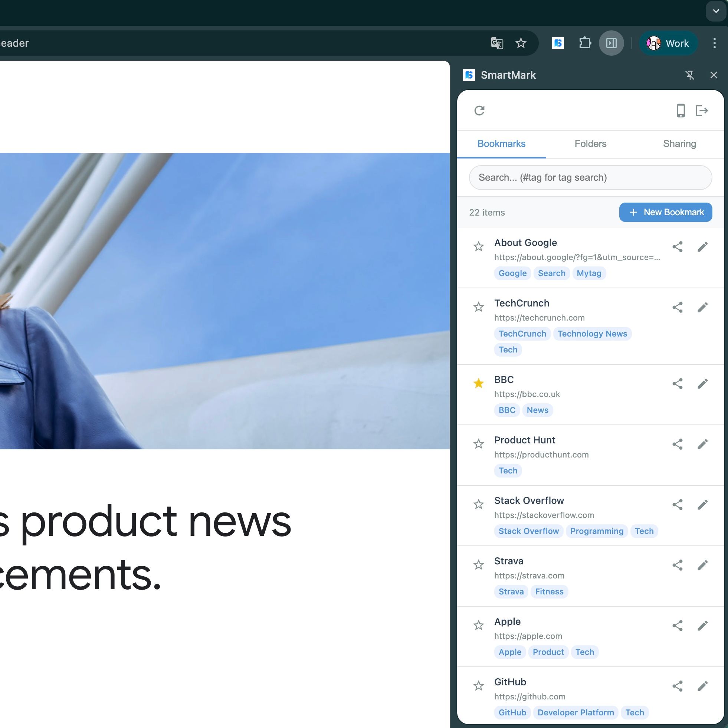Close the SmartMark side panel

point(714,75)
